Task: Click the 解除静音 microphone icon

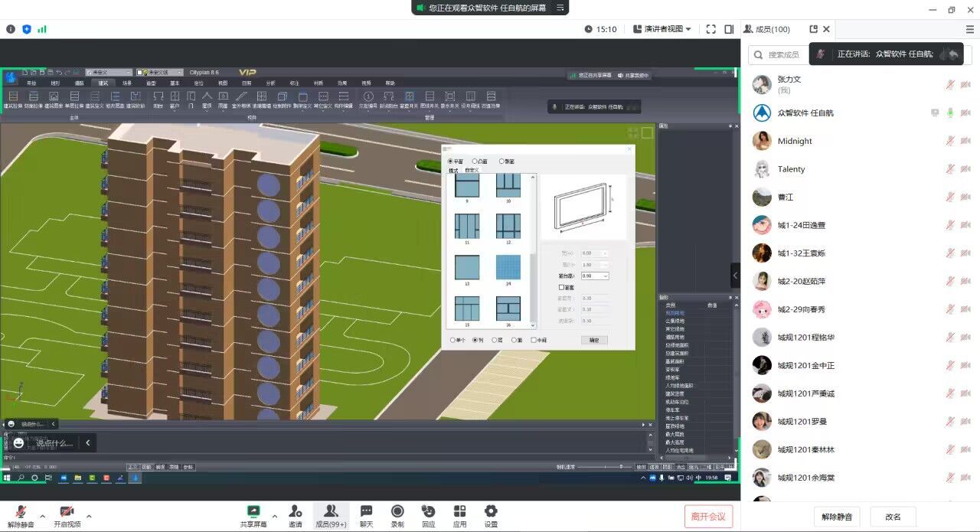Action: pos(21,512)
